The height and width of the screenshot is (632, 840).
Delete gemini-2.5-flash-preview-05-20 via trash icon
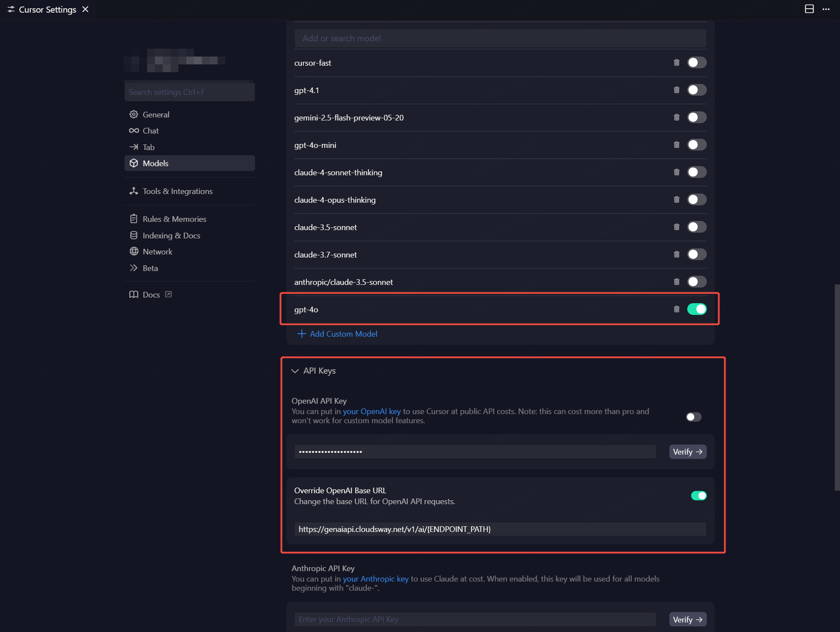coord(676,117)
